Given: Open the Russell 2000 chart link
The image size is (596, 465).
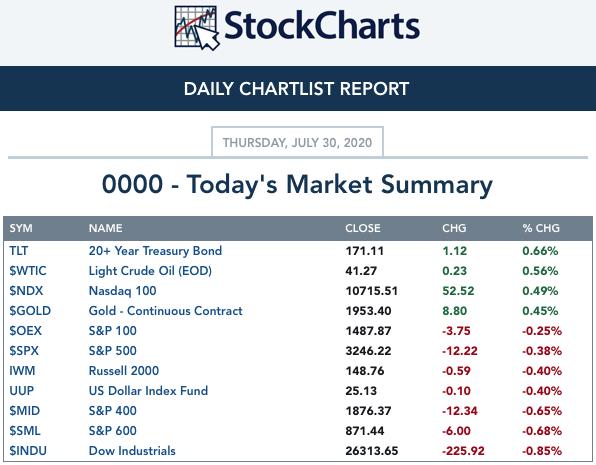Looking at the screenshot, I should click(x=124, y=371).
